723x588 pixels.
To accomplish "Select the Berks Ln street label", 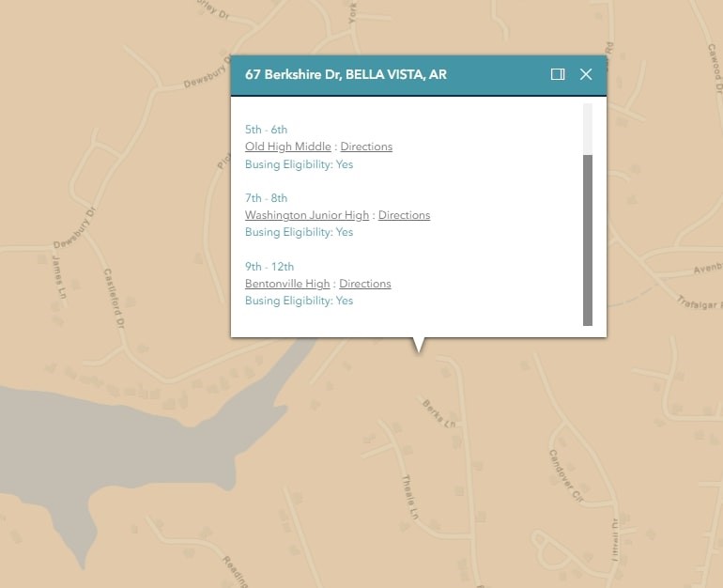I will [x=438, y=413].
